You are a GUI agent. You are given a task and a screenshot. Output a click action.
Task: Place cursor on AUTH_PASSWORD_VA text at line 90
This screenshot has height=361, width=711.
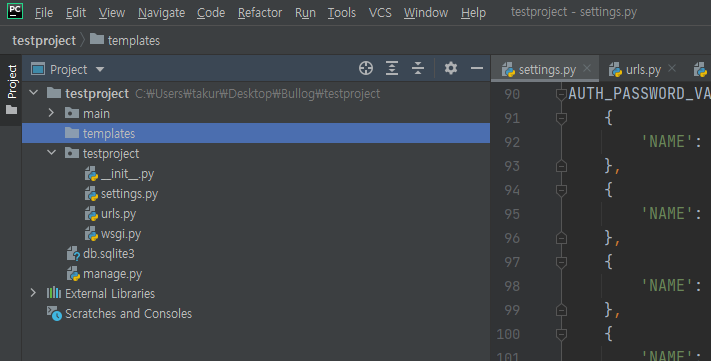[639, 93]
